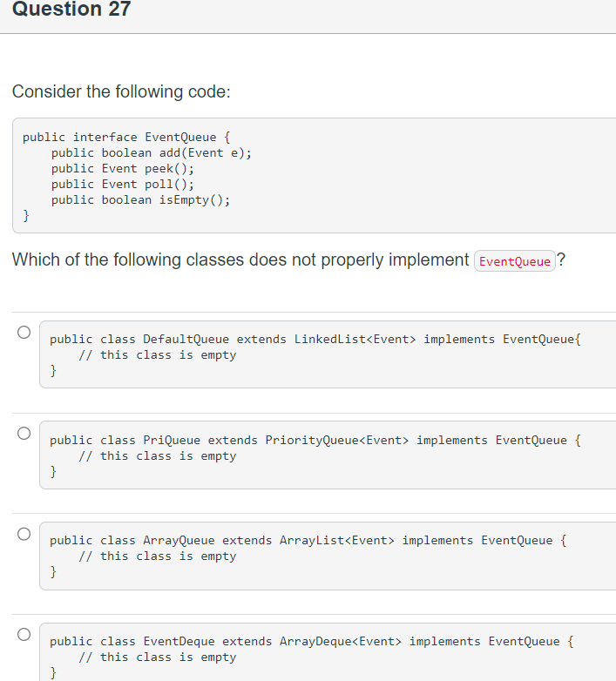Image resolution: width=616 pixels, height=681 pixels.
Task: Click the 'public Event peek();' line
Action: point(123,169)
